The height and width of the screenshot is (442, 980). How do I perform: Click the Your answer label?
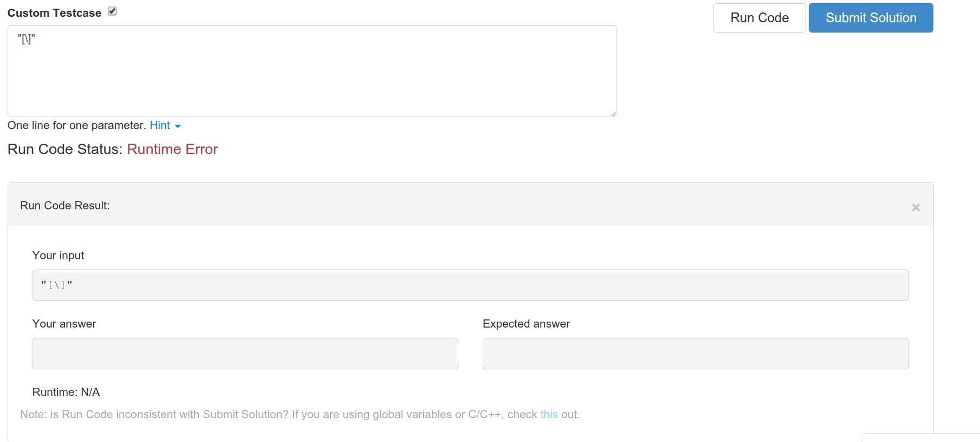(64, 324)
